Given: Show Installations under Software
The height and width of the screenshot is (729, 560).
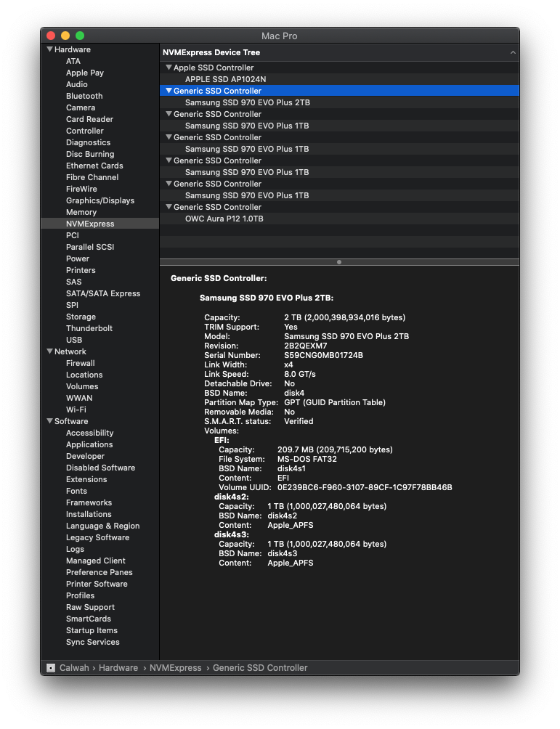Looking at the screenshot, I should 89,514.
